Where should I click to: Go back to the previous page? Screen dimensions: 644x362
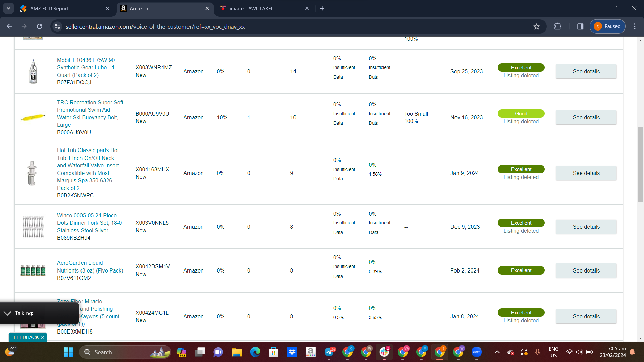(9, 26)
